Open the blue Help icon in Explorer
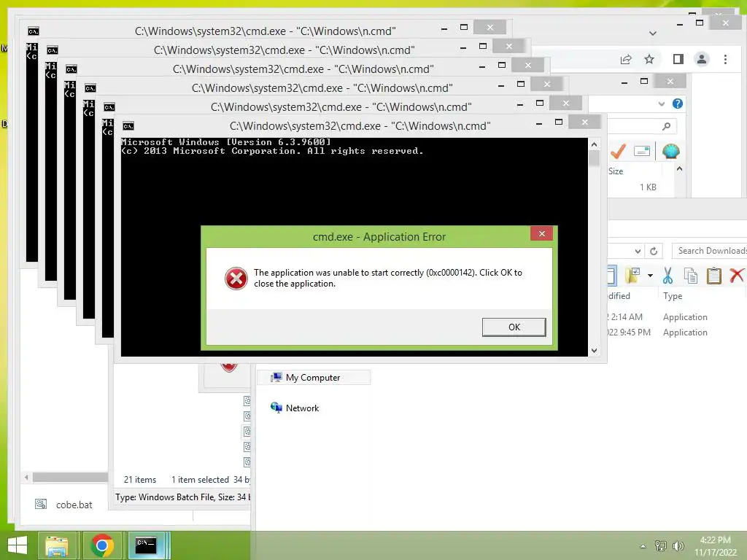This screenshot has width=747, height=560. pyautogui.click(x=677, y=104)
